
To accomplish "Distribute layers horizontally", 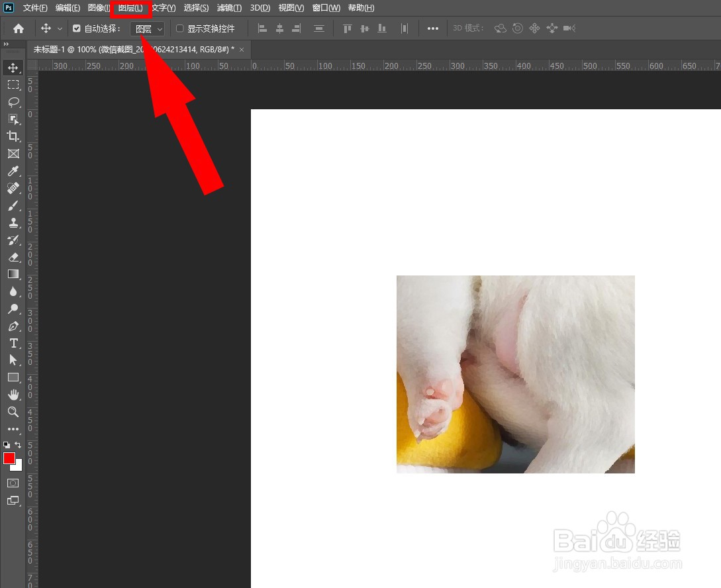I will coord(404,28).
